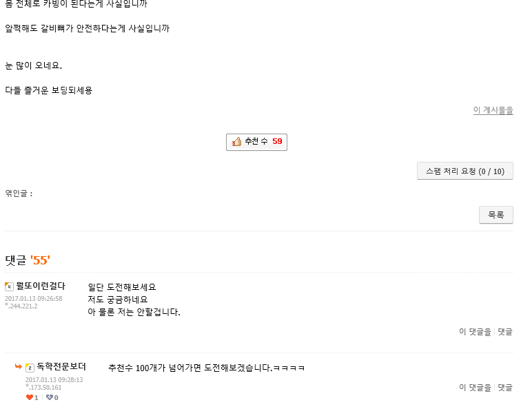Click the 댓글 reply link on 독학전문보더's reply

[x=505, y=387]
